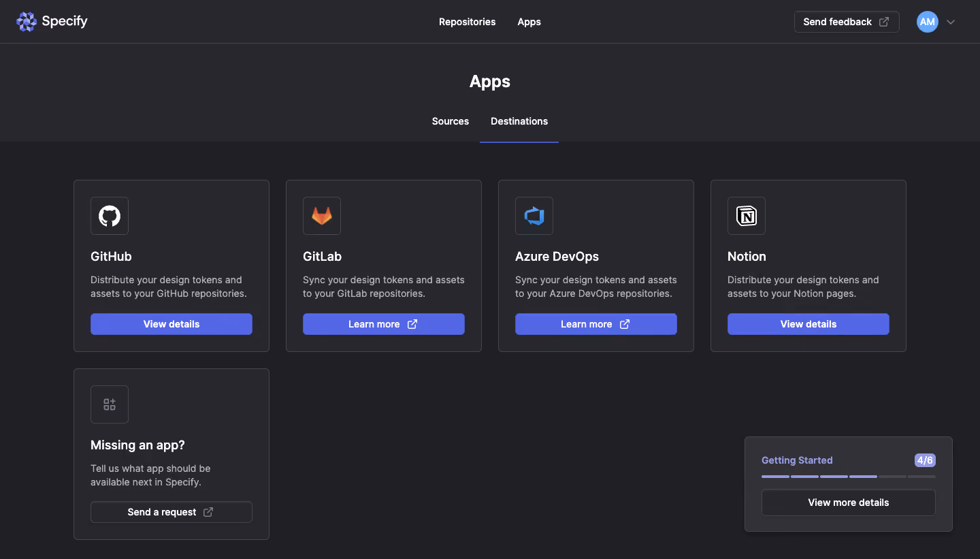
Task: Click the Specify wordmark text
Action: (65, 22)
